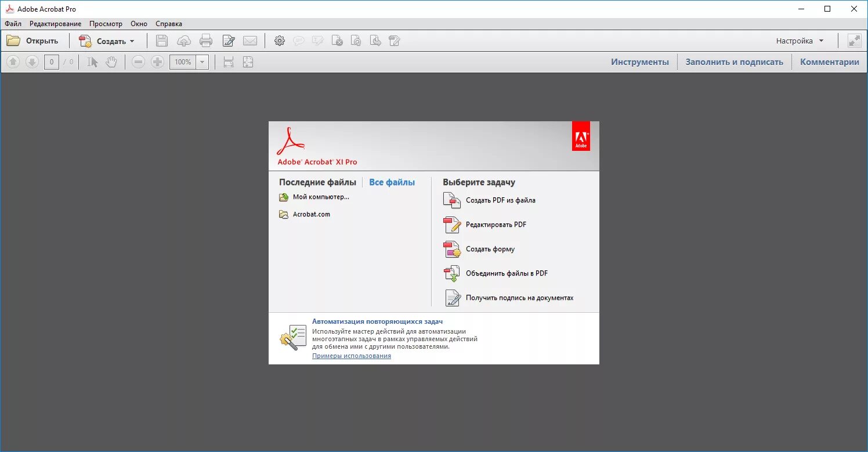Select the Последние файлы heading
This screenshot has height=452, width=868.
pyautogui.click(x=317, y=182)
